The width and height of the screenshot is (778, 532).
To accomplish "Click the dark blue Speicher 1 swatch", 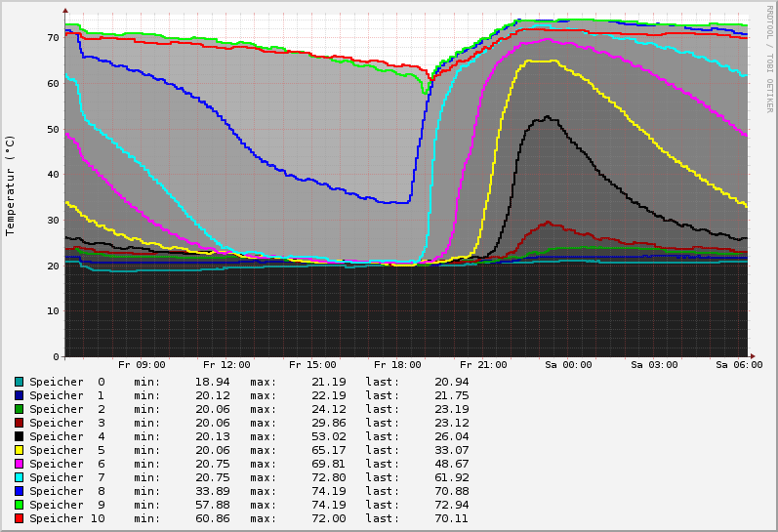I will pyautogui.click(x=19, y=395).
